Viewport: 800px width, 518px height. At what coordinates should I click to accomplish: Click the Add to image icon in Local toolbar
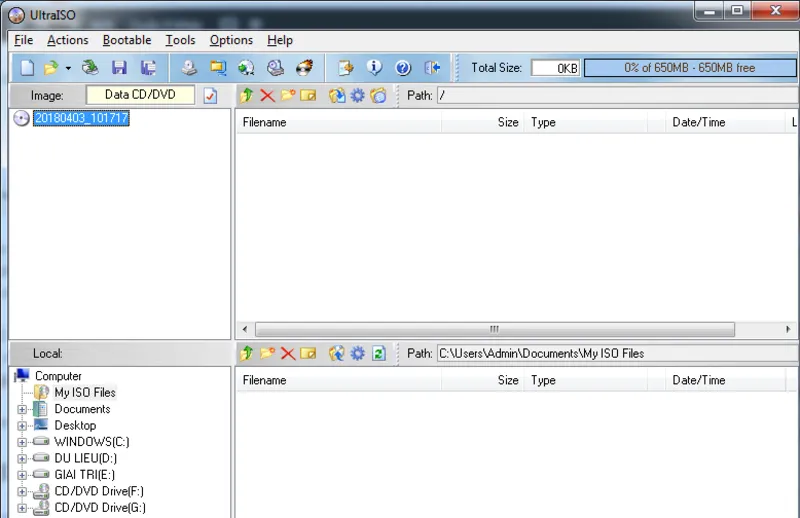337,353
